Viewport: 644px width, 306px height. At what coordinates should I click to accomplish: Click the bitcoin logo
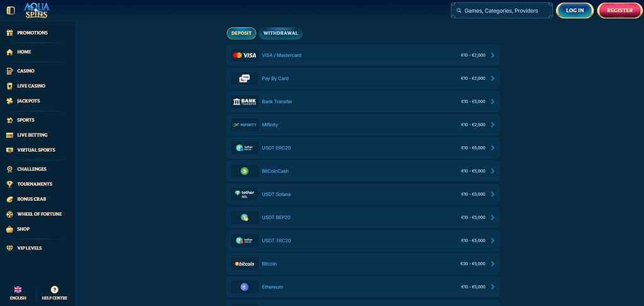click(245, 264)
